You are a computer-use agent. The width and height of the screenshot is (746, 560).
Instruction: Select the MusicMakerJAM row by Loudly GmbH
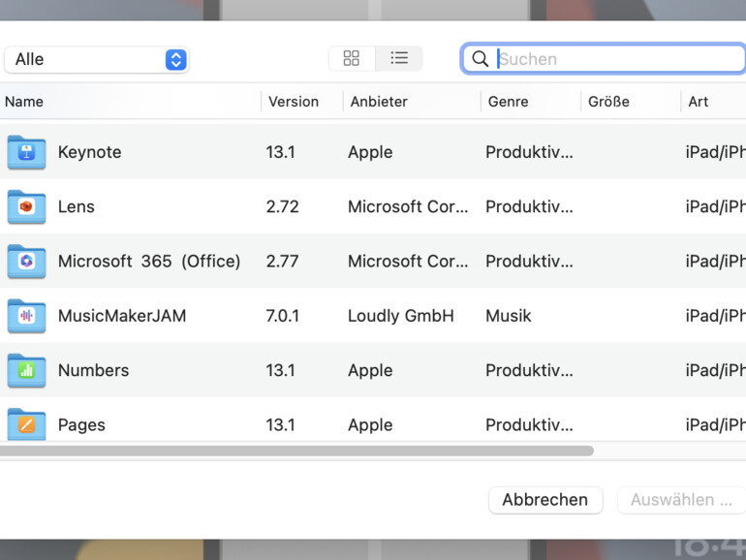(400, 316)
